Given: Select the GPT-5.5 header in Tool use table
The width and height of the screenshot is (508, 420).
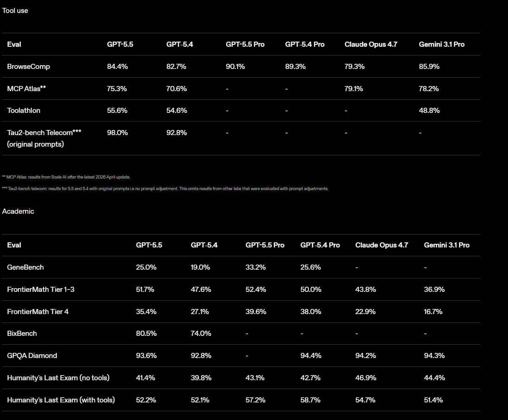Looking at the screenshot, I should [120, 44].
